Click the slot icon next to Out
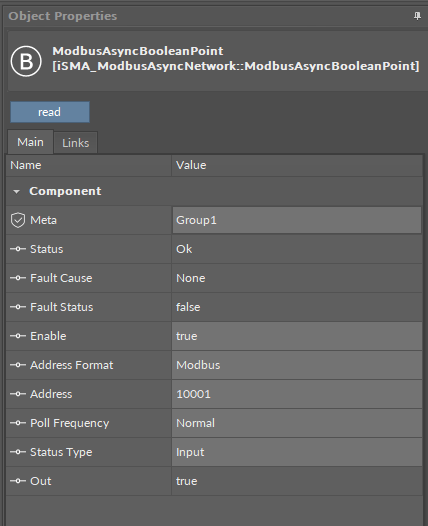428x526 pixels. pos(18,481)
